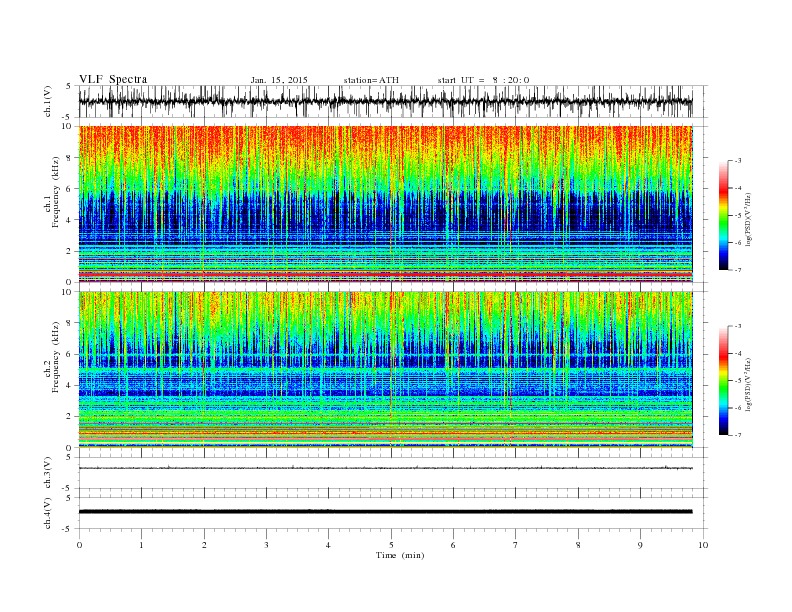Click the ch.1(V) waveform axis label
Image resolution: width=792 pixels, height=612 pixels.
48,101
